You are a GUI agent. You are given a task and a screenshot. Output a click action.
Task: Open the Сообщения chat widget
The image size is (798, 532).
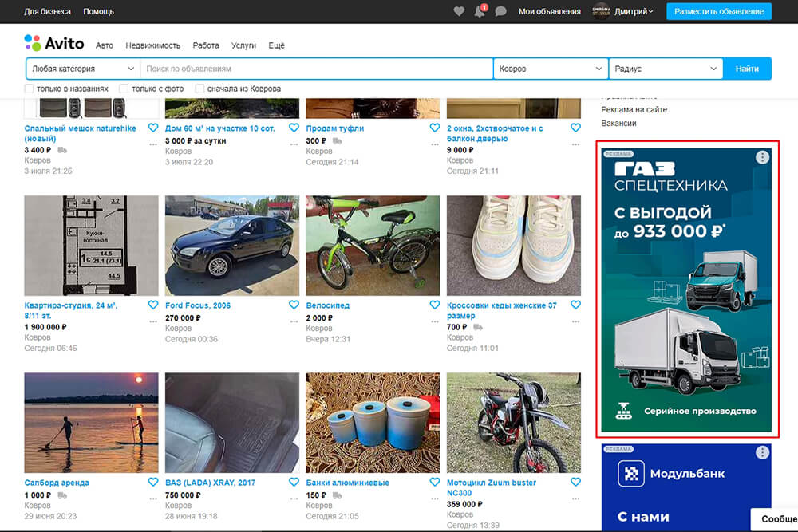(x=775, y=518)
